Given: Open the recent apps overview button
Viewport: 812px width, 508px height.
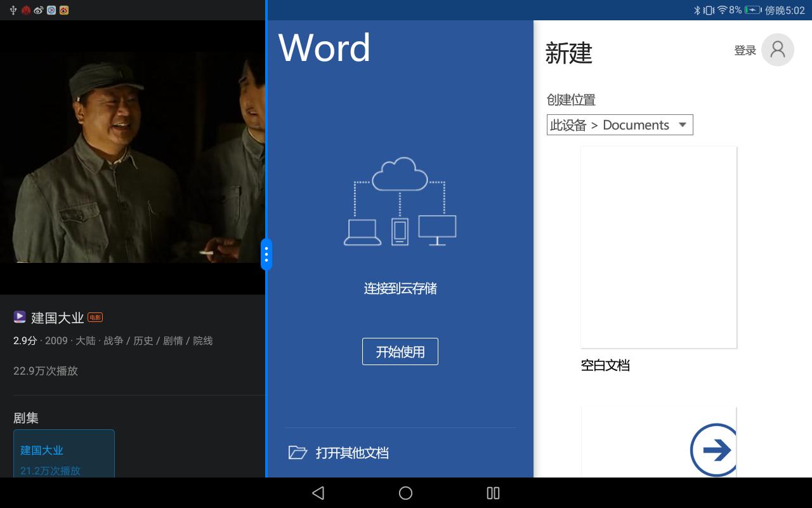Looking at the screenshot, I should coord(493,493).
